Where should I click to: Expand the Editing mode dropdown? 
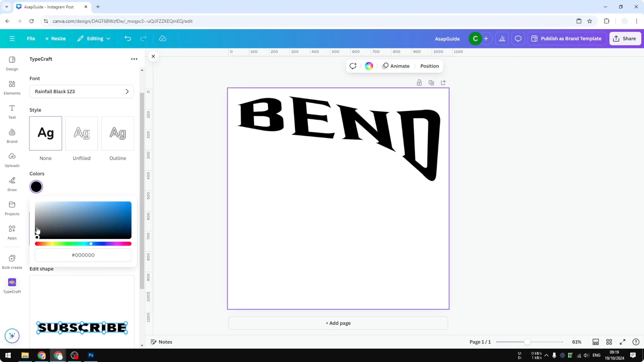tap(94, 38)
